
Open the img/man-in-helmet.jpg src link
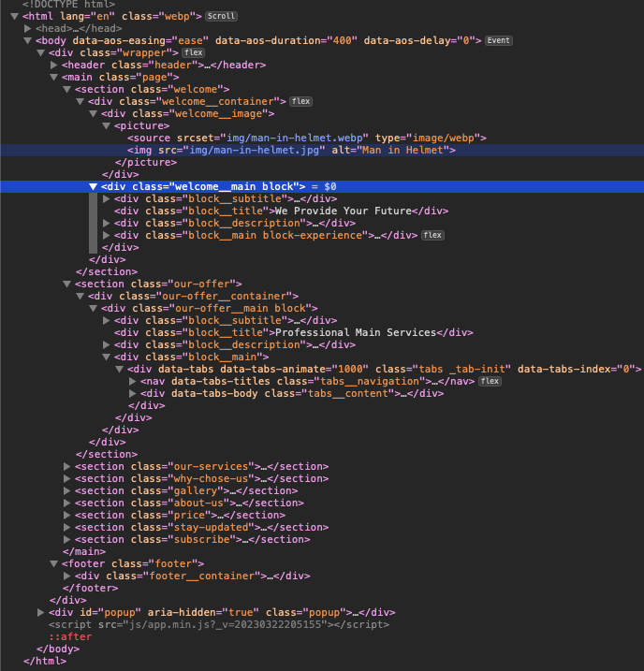255,151
